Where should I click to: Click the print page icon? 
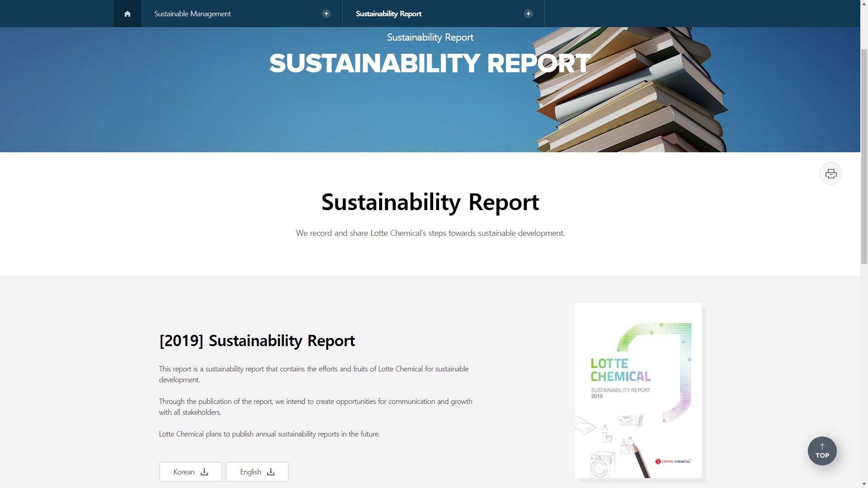830,174
